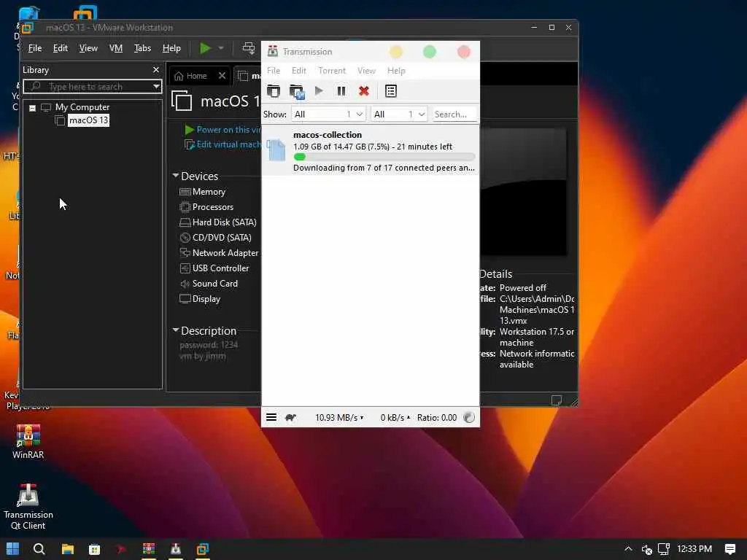
Task: Click the macos-collection torrent file icon
Action: pyautogui.click(x=276, y=150)
